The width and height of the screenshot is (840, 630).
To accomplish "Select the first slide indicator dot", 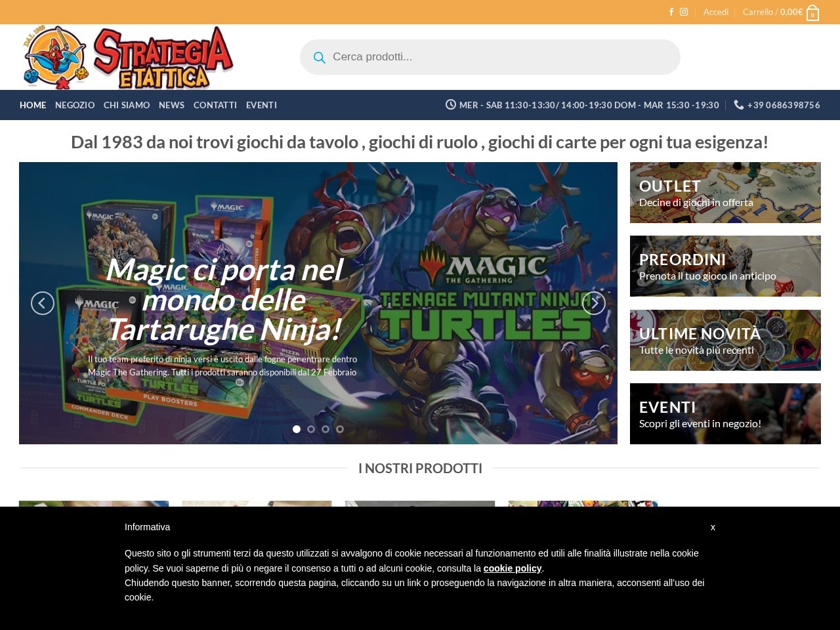I will click(x=296, y=429).
